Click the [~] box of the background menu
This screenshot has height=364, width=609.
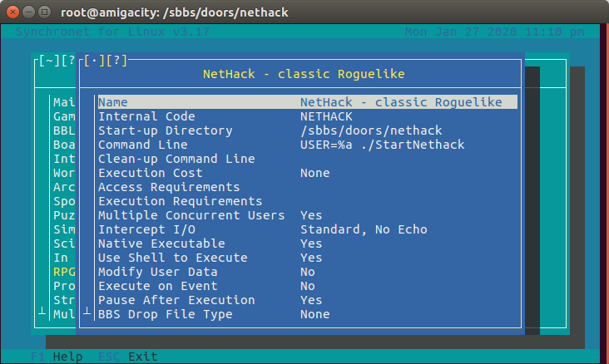[x=49, y=61]
